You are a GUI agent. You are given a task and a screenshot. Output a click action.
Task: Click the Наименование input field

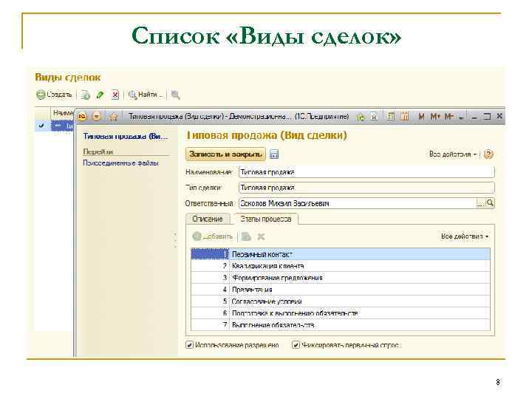tap(366, 172)
